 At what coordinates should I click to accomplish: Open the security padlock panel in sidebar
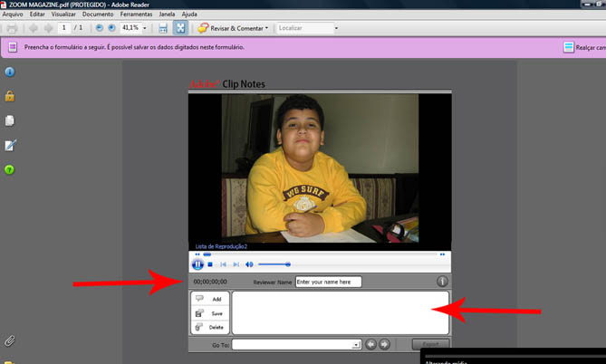[x=10, y=96]
